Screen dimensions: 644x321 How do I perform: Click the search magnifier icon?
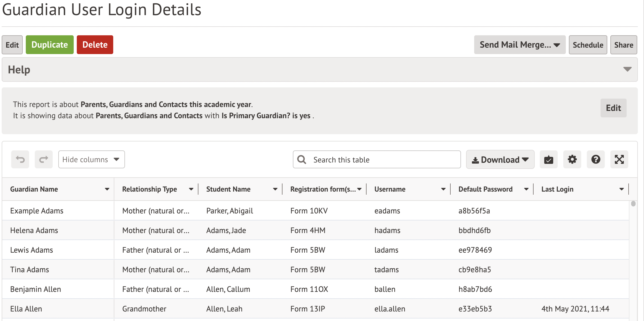pos(302,160)
